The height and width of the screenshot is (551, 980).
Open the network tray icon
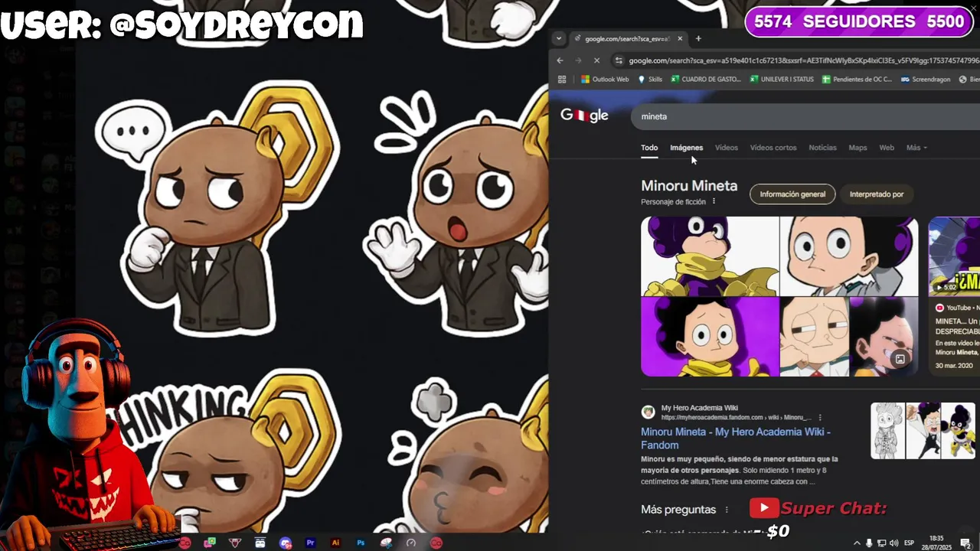(x=881, y=543)
